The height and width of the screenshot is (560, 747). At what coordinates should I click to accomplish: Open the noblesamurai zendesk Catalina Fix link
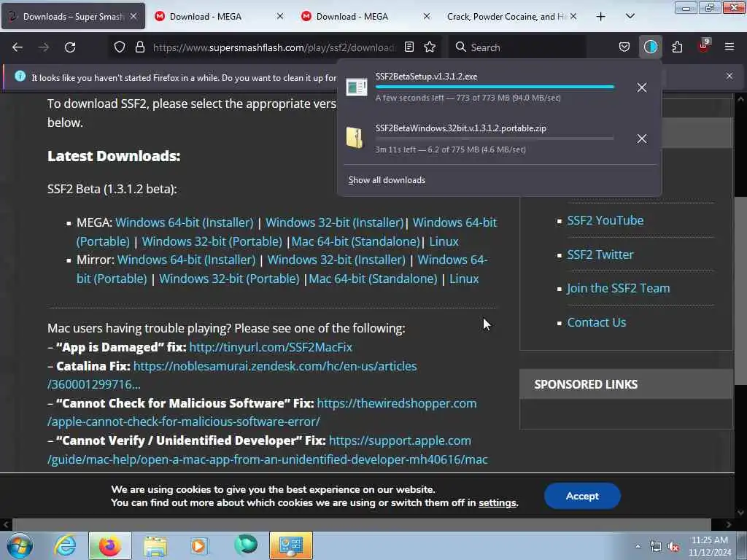click(x=275, y=366)
